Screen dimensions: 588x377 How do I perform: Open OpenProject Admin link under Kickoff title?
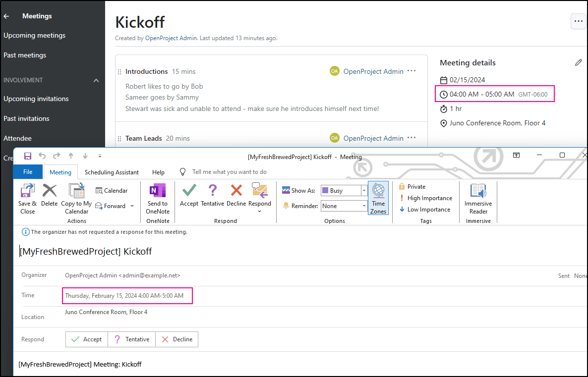coord(171,38)
